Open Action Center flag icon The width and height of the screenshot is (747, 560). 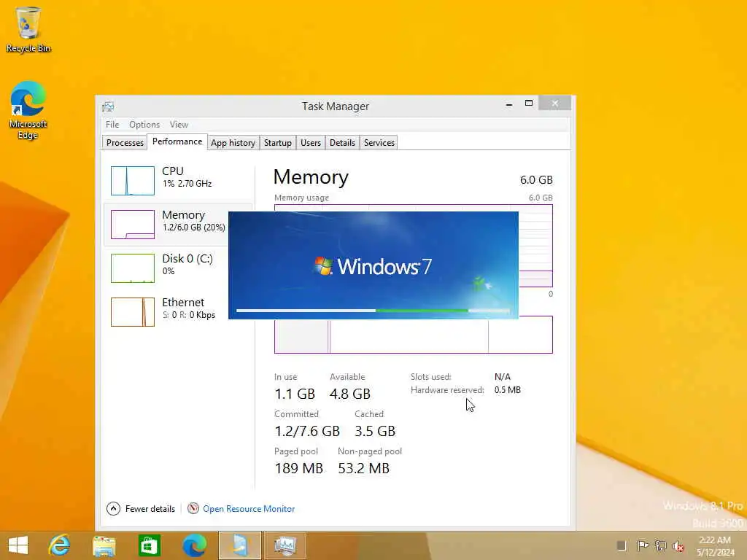tap(643, 545)
